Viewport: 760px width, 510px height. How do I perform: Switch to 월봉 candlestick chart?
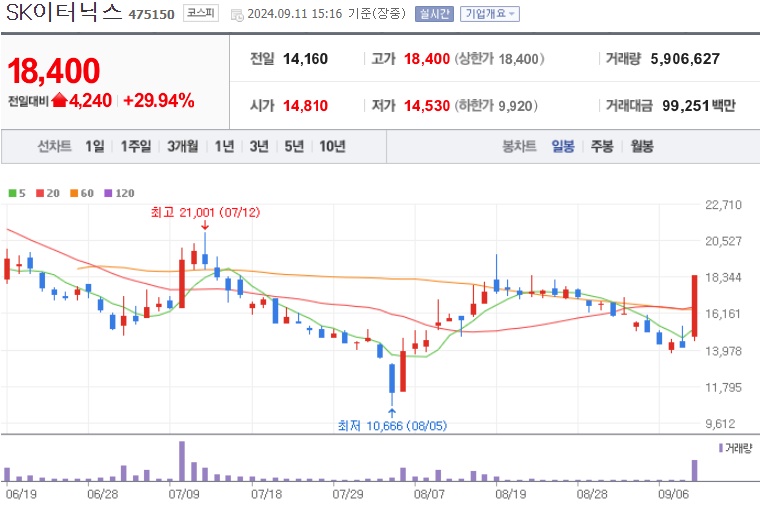click(642, 146)
